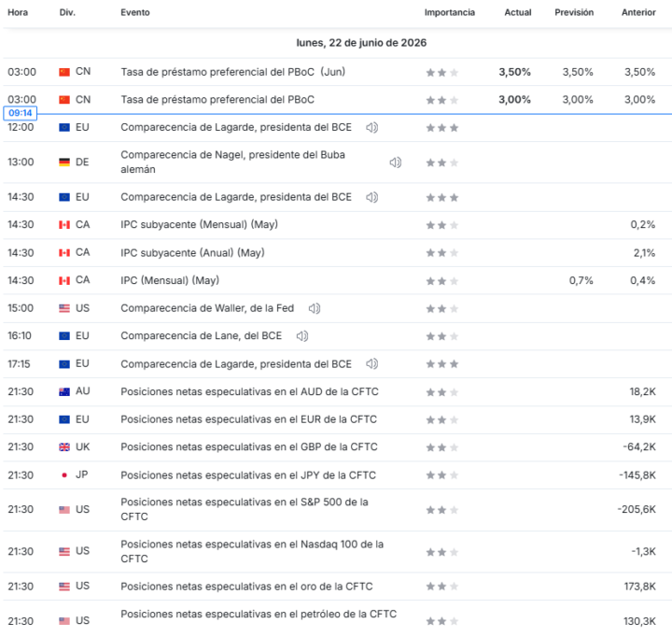
Task: Click the Hora column header
Action: click(x=18, y=12)
